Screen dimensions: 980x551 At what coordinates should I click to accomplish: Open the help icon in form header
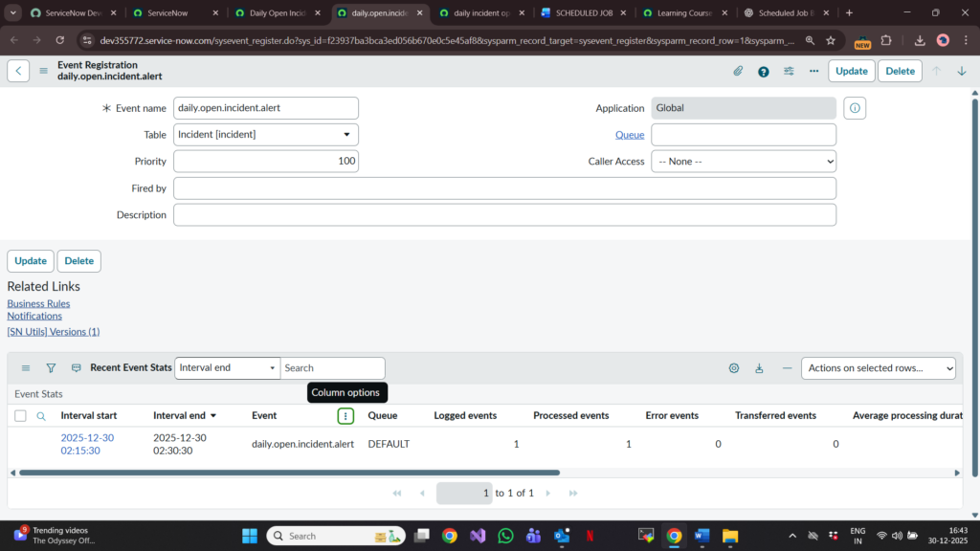[763, 71]
